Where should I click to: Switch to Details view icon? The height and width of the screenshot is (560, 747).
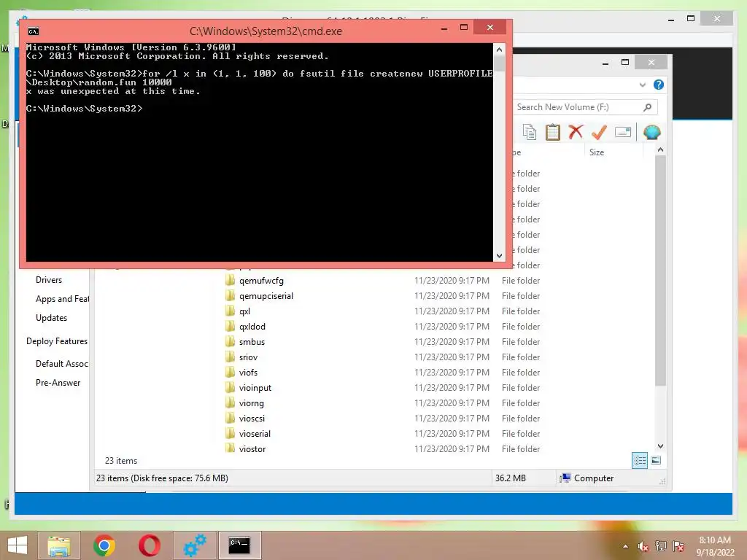coord(640,461)
